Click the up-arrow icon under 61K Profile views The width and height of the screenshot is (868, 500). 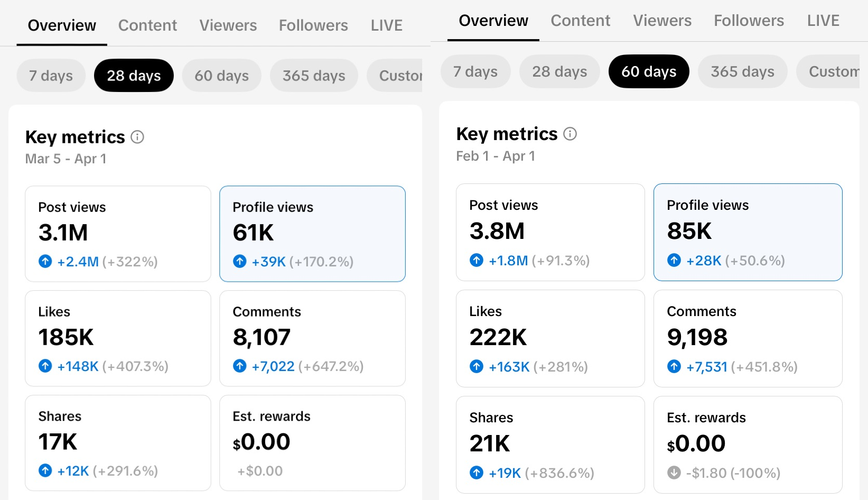240,261
